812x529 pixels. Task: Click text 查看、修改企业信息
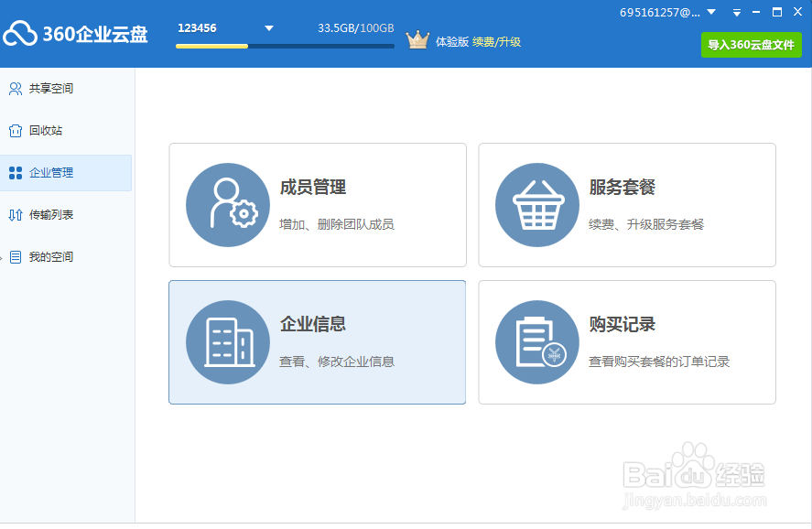(x=337, y=362)
